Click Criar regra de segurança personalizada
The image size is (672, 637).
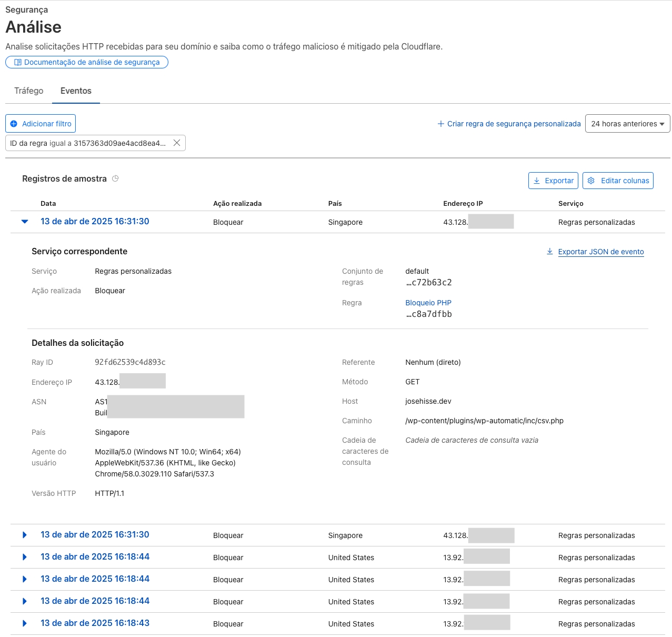[x=514, y=124]
